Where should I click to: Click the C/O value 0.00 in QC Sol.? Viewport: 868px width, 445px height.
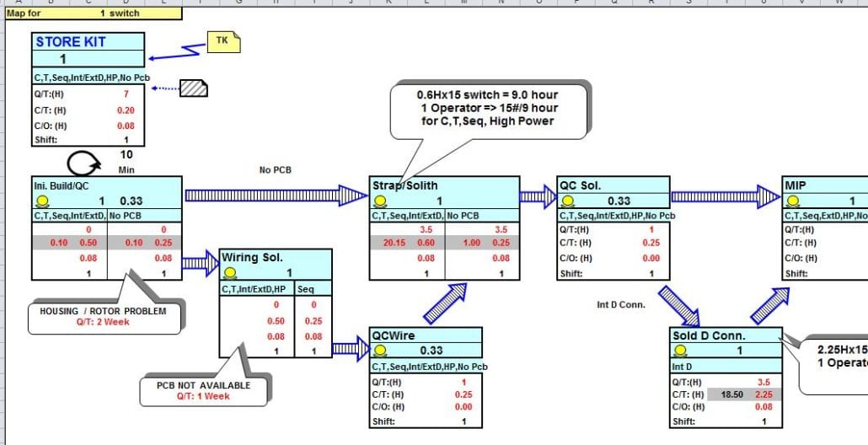point(651,258)
